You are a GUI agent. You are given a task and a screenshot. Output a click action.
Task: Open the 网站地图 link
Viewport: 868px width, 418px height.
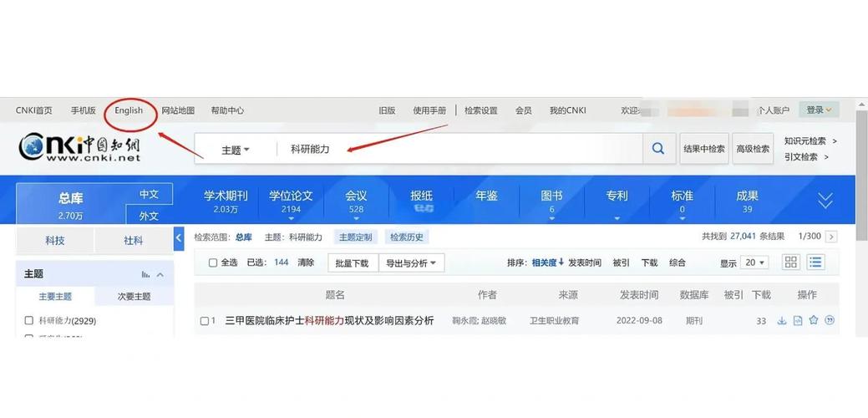click(x=178, y=110)
